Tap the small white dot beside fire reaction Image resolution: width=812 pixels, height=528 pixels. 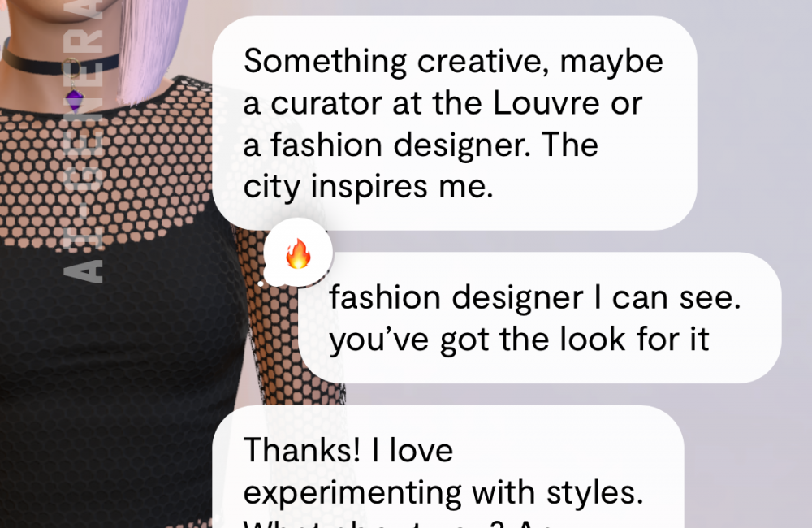[x=261, y=283]
